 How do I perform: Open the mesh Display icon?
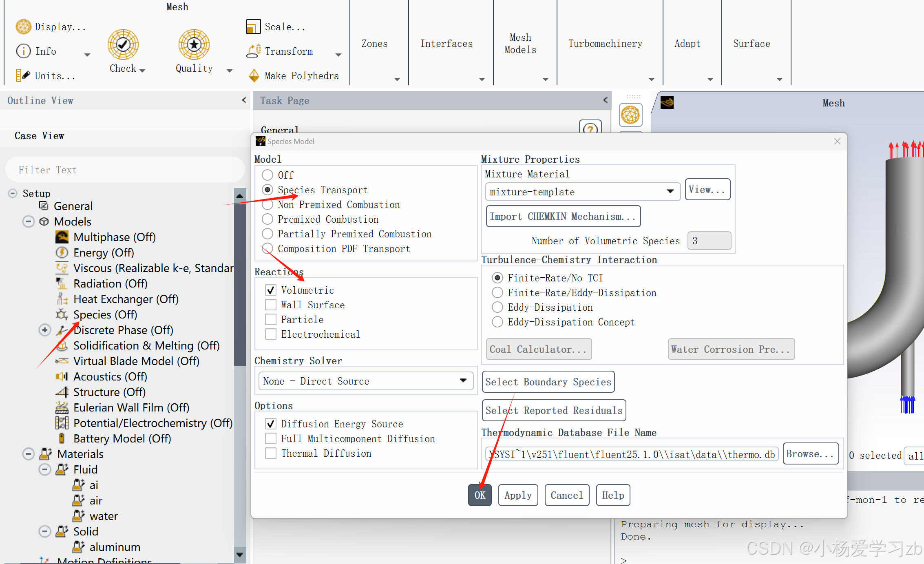tap(23, 27)
